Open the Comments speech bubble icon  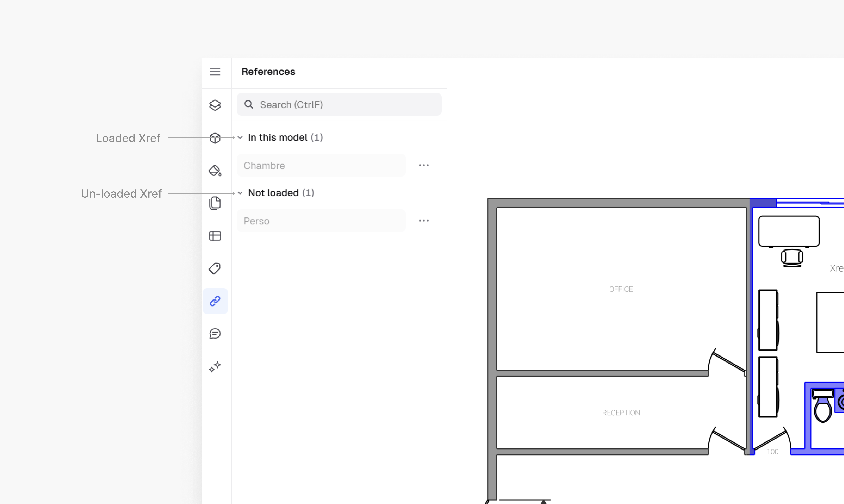click(215, 334)
